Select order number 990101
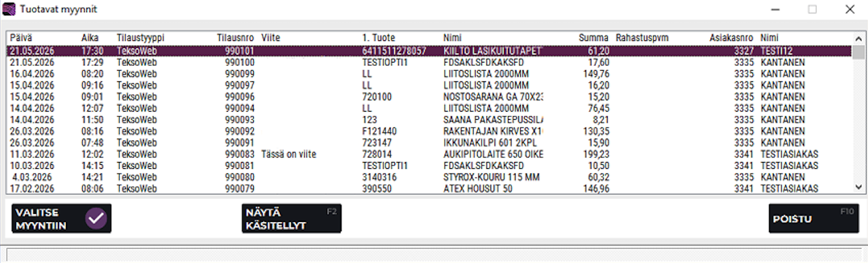Image resolution: width=868 pixels, height=263 pixels. tap(240, 50)
